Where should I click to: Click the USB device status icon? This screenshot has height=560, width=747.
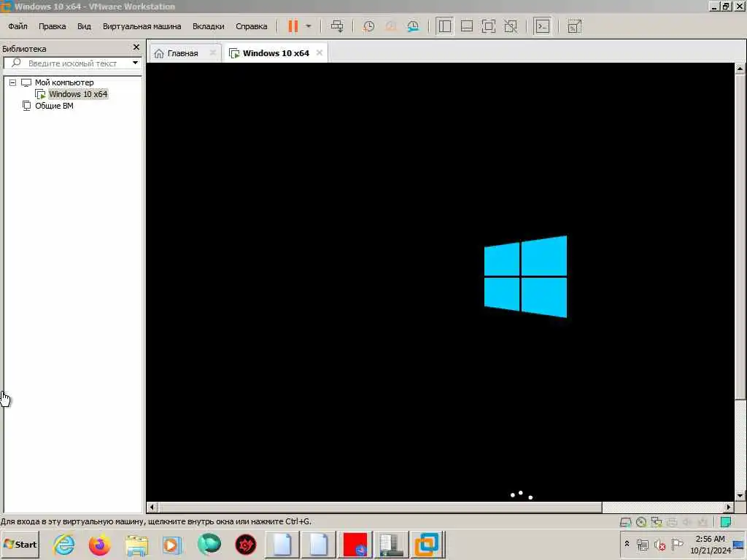[x=703, y=522]
